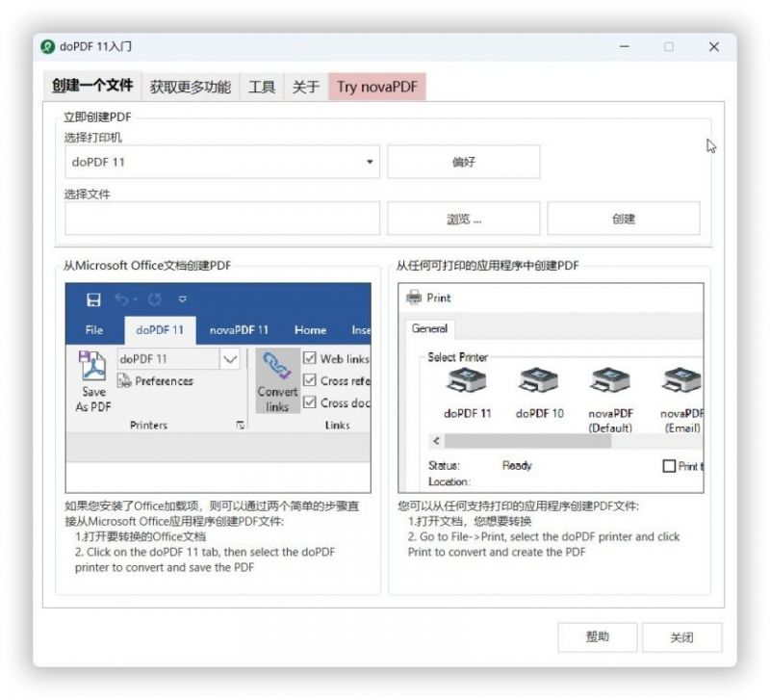Open the 关于 tab

pos(305,87)
